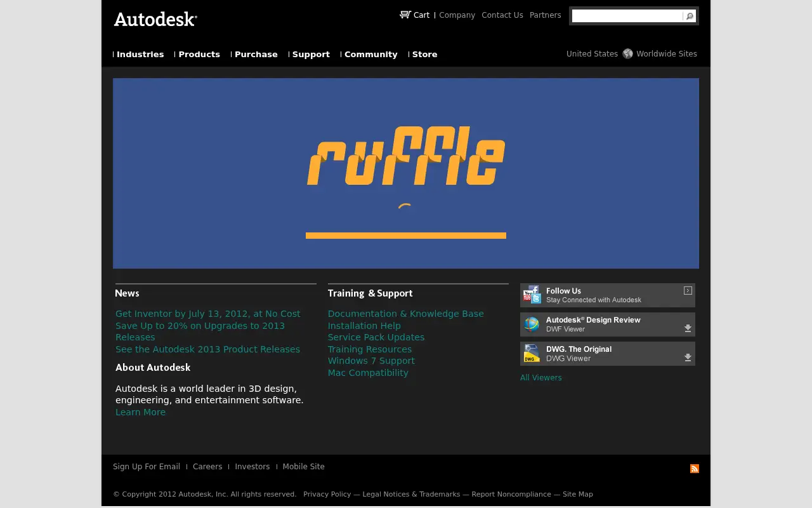Open Get Inventor by July 13 news link

click(208, 314)
